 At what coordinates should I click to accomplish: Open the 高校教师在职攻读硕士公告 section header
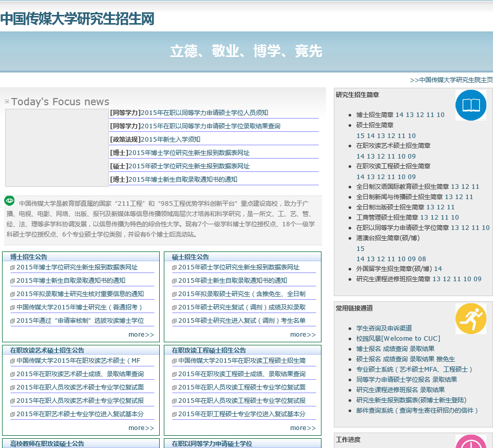(x=47, y=443)
